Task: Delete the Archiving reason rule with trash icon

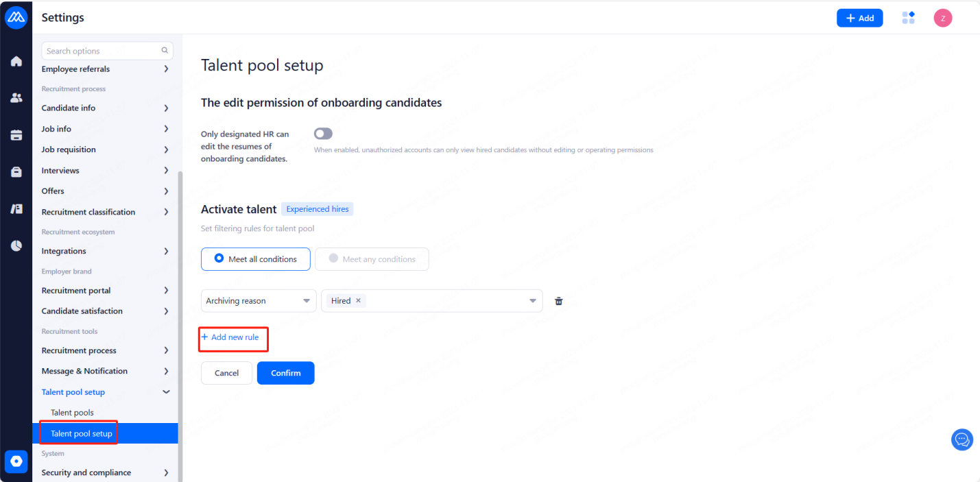Action: [x=559, y=301]
